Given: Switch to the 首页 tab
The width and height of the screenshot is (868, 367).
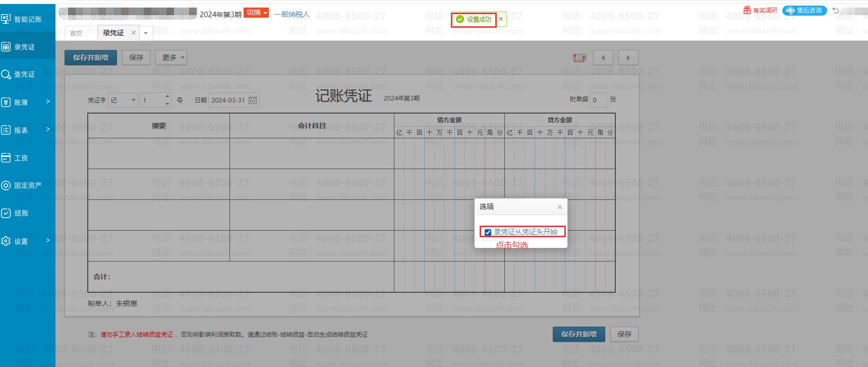Looking at the screenshot, I should (76, 33).
